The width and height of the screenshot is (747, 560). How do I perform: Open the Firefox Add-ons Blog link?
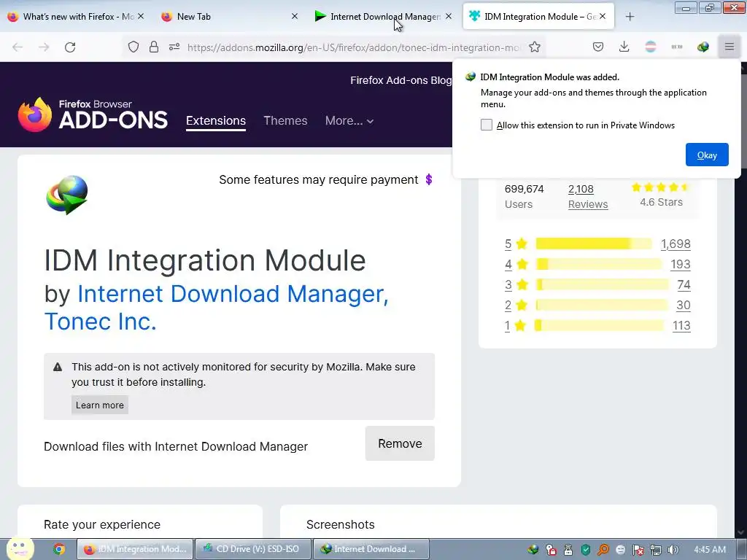point(400,80)
